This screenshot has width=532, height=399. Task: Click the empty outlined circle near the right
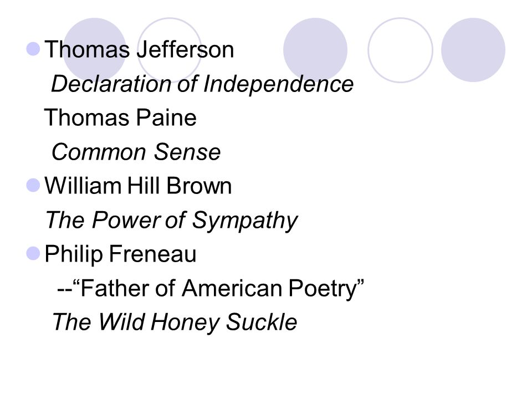[400, 50]
